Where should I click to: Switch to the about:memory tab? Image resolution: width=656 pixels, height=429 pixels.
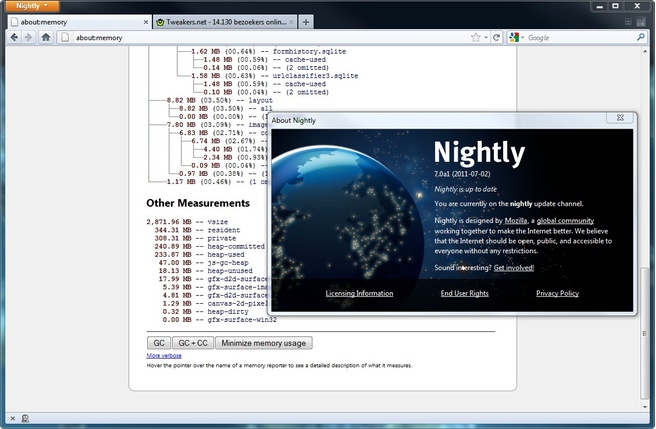point(79,22)
